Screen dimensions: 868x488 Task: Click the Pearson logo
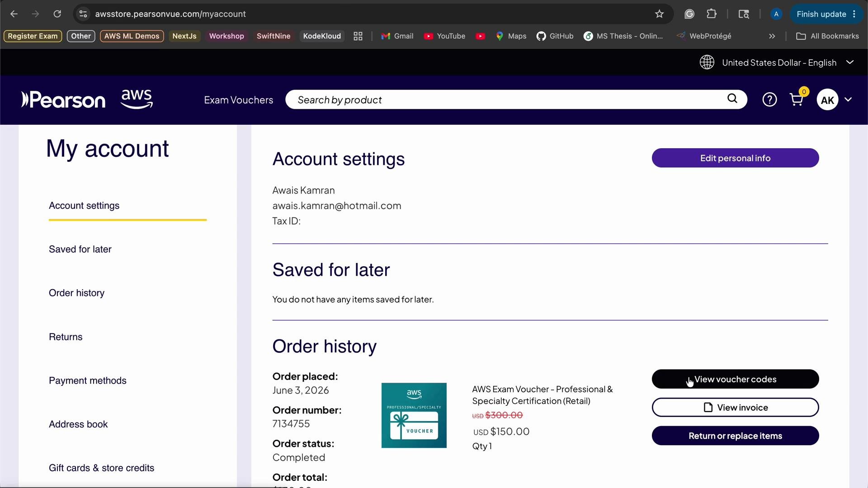click(x=63, y=100)
